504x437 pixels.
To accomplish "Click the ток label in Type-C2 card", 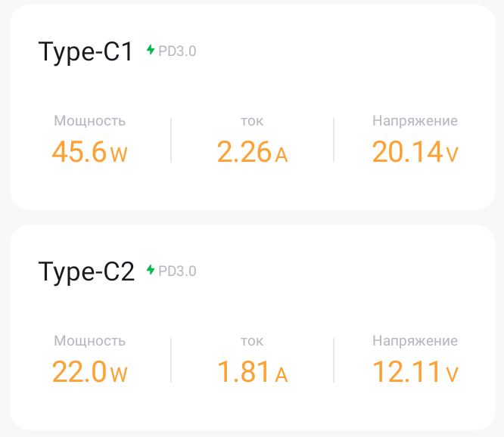I will [x=252, y=341].
